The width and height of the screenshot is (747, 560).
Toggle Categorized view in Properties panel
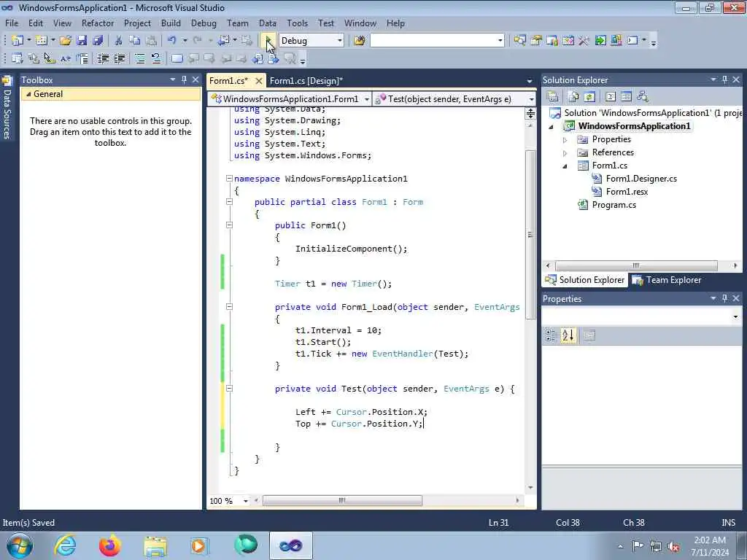[x=551, y=335]
